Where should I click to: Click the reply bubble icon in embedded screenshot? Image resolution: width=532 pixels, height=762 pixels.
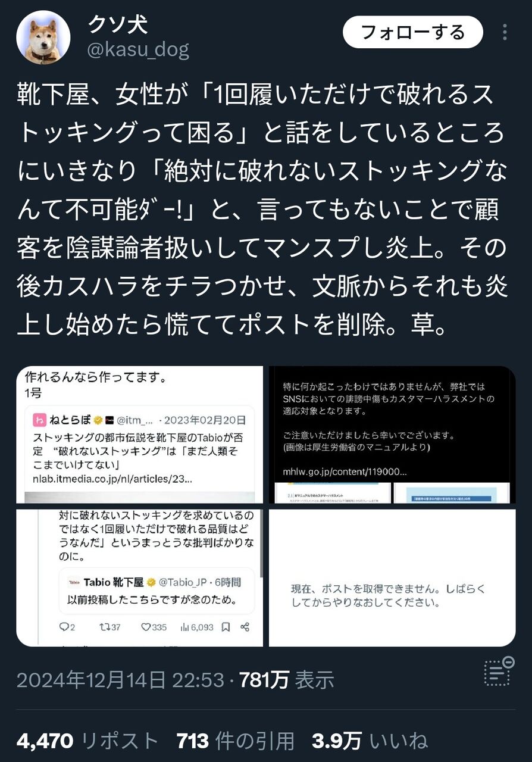(67, 627)
